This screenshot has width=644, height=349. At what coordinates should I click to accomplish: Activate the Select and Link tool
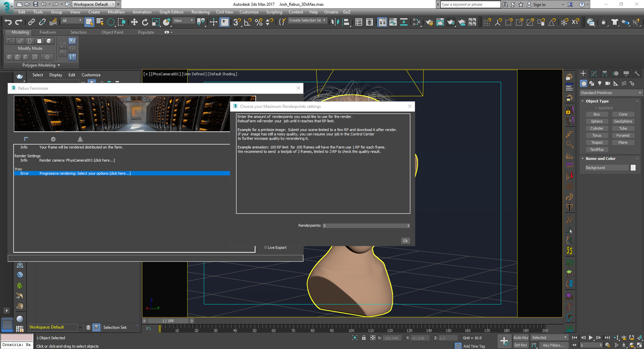point(31,22)
